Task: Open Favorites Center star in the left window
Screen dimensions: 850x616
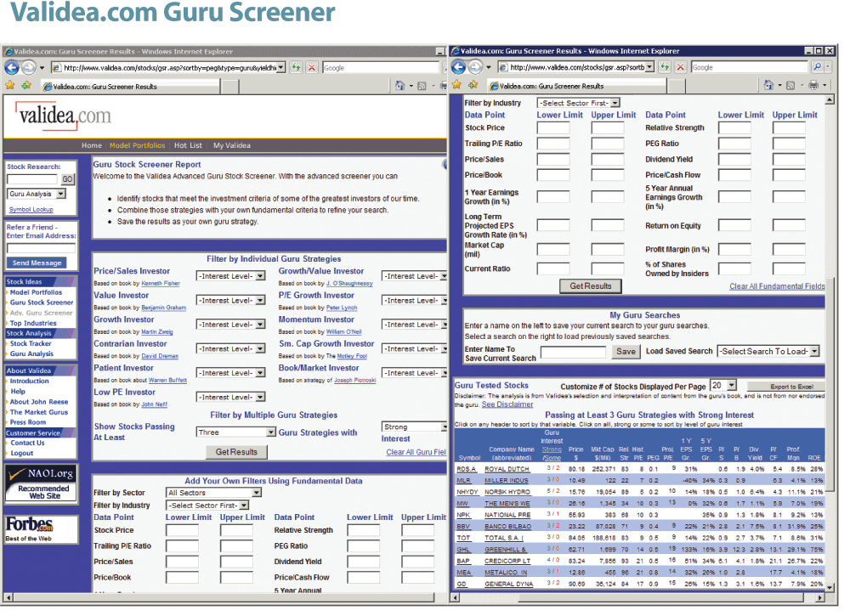Action: pos(10,86)
